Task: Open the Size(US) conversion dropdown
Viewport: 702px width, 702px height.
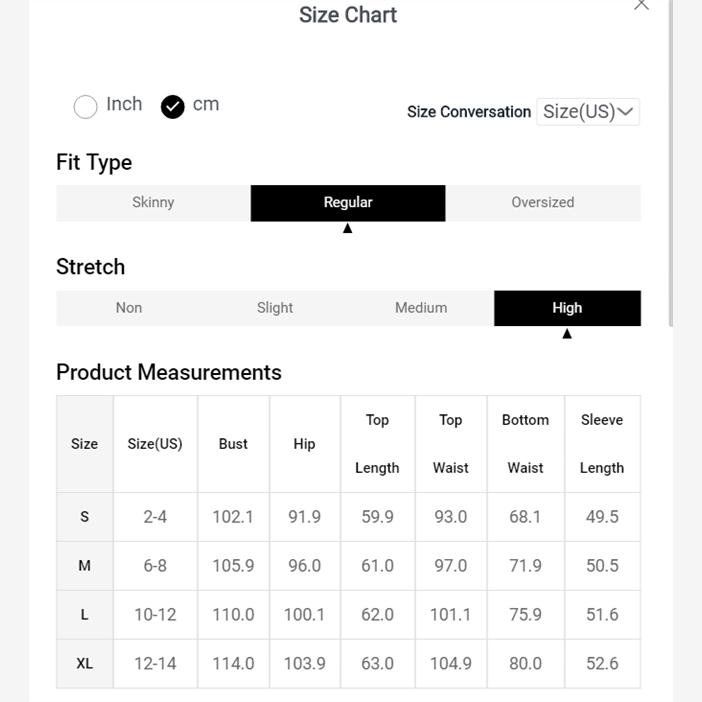Action: tap(587, 112)
